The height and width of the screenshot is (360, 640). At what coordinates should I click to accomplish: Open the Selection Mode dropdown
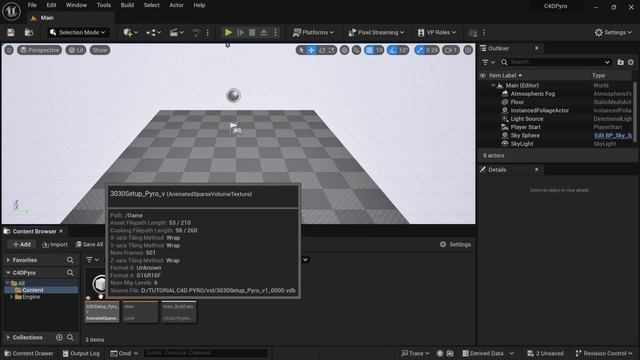pos(78,32)
